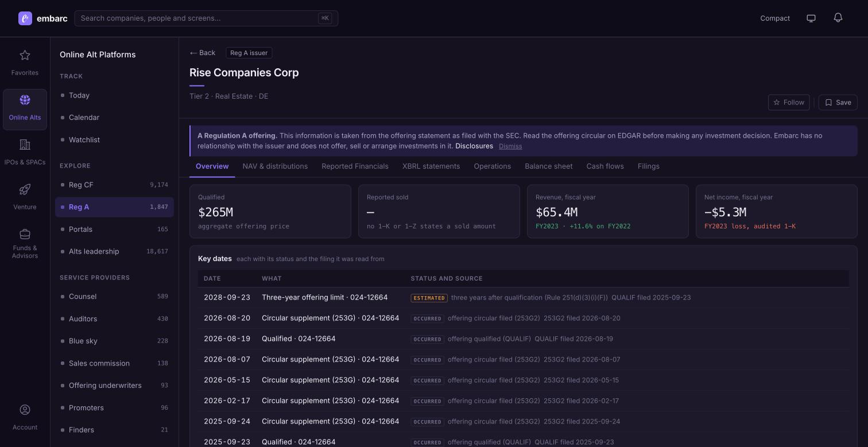
Task: Click the embarc logo icon
Action: [x=25, y=18]
